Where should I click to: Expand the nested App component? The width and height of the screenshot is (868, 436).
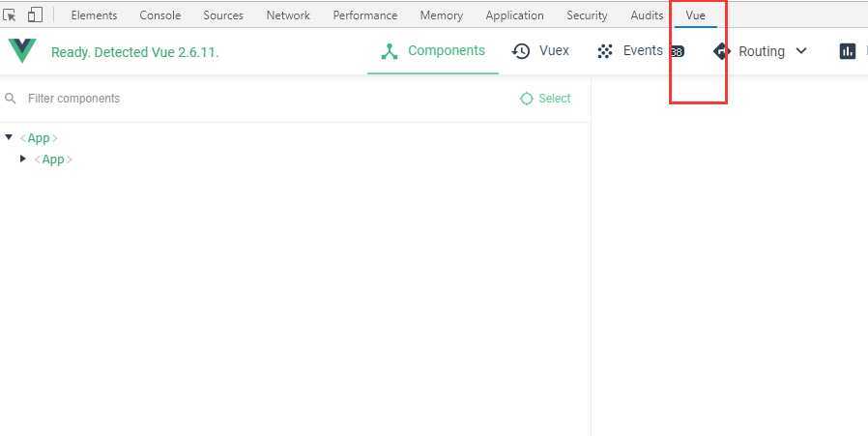pyautogui.click(x=22, y=159)
